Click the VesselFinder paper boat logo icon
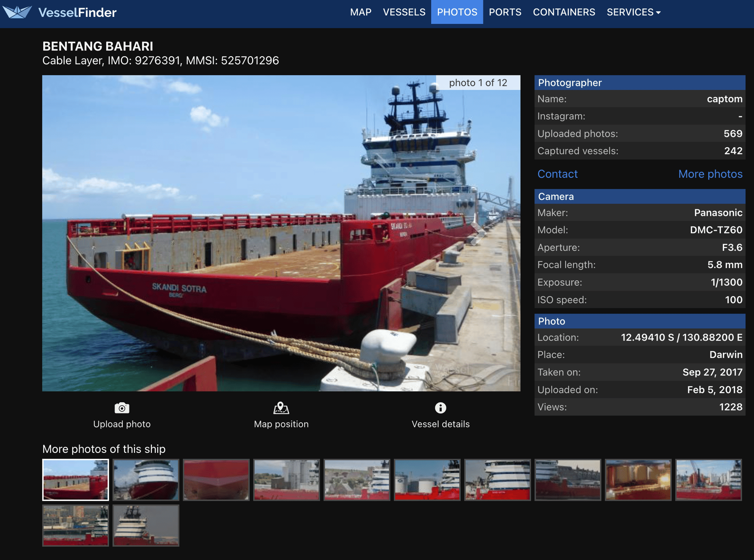The image size is (754, 560). [17, 12]
